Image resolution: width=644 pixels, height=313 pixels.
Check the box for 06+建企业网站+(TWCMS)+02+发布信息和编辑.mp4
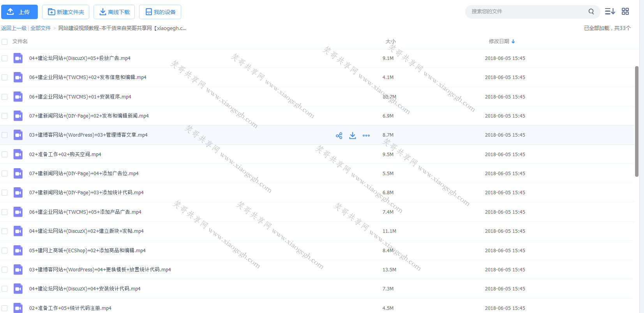5,77
